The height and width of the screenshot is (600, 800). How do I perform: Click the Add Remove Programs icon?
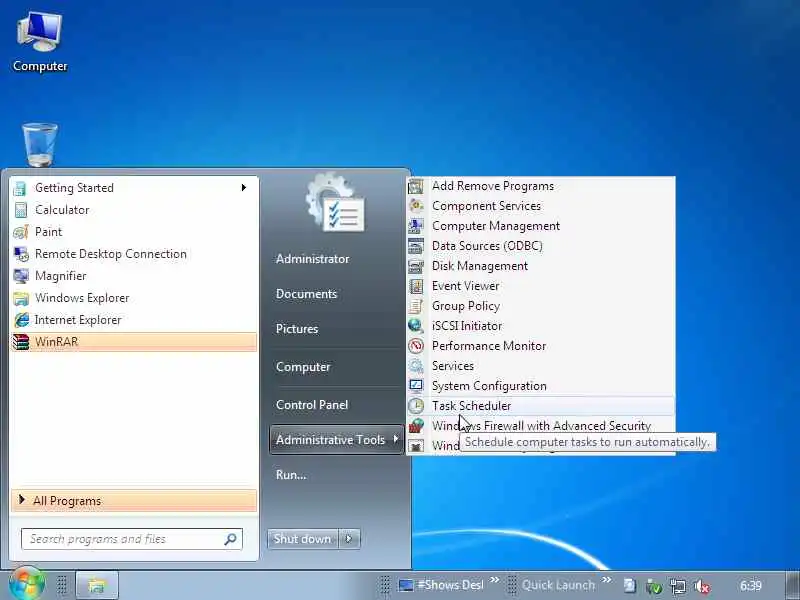coord(416,186)
